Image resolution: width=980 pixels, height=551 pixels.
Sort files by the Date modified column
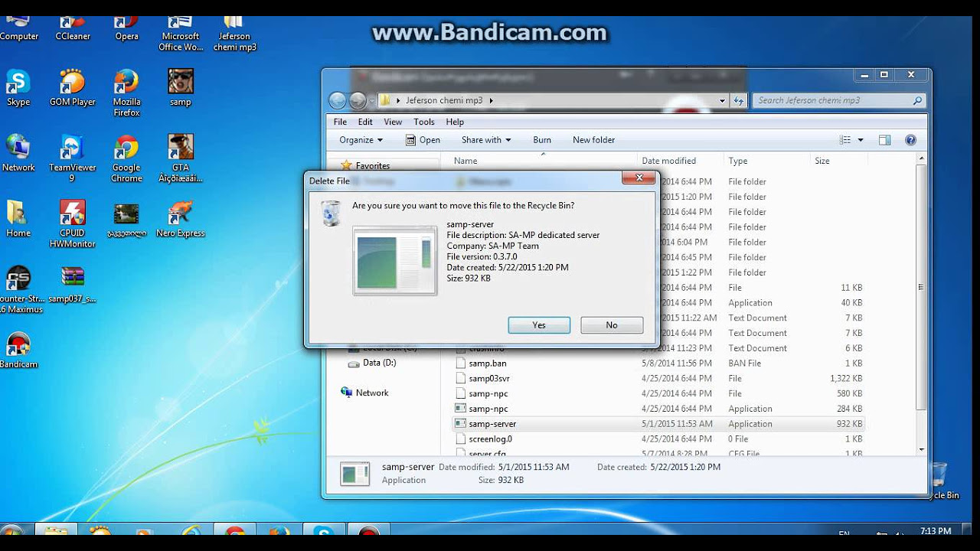coord(681,161)
